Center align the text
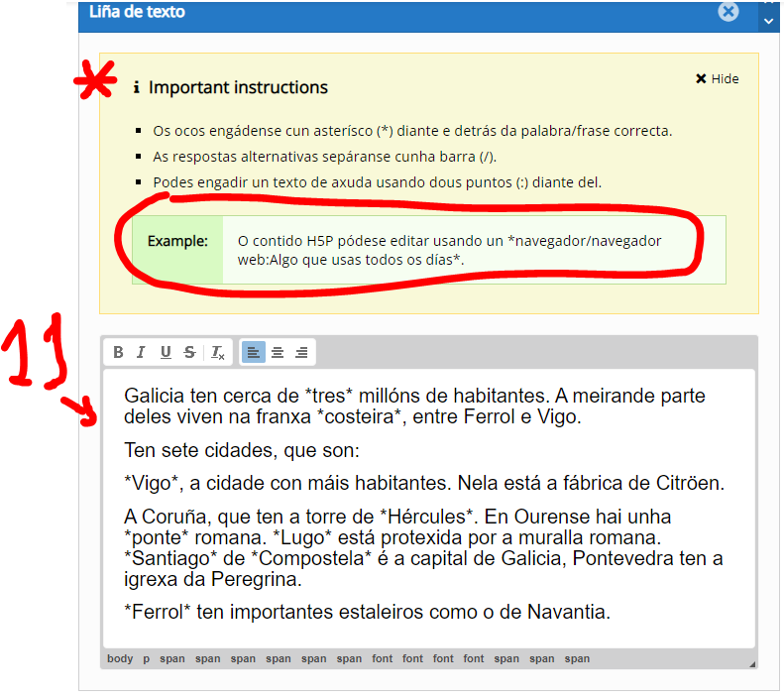784x697 pixels. (278, 352)
